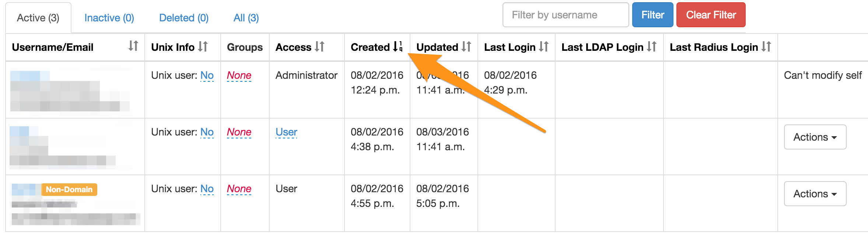
Task: Switch to Deleted (0) tab
Action: [x=184, y=18]
